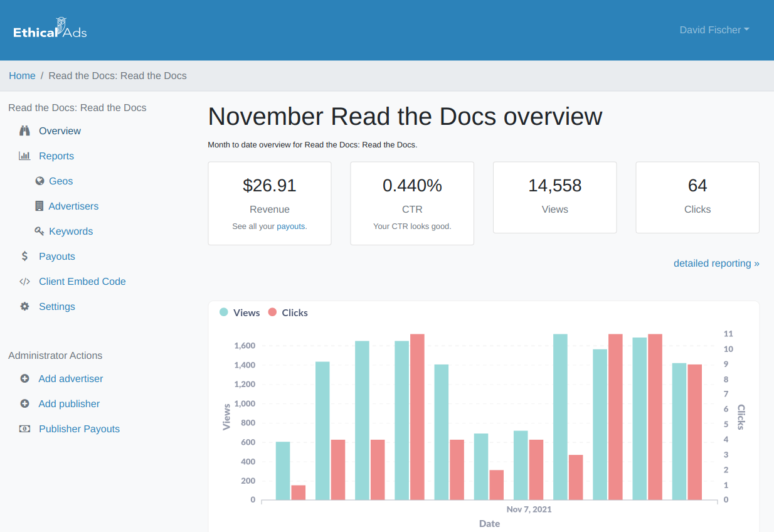Click the 11 label on the Clicks axis

click(x=728, y=334)
